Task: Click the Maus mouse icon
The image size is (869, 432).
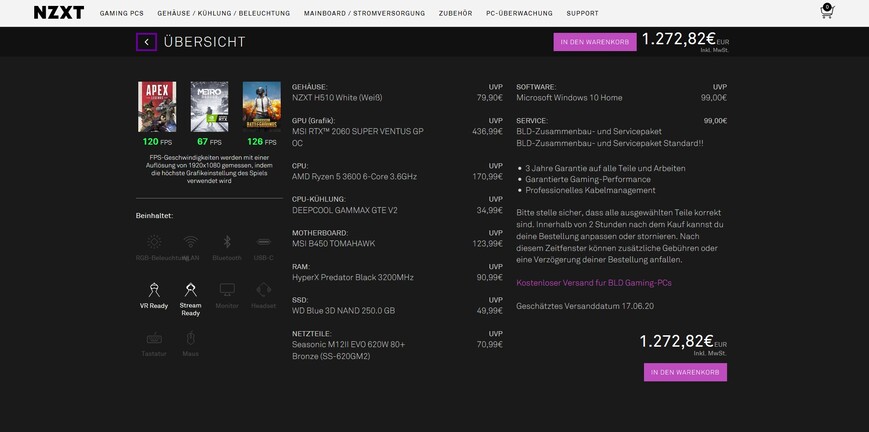Action: 191,338
